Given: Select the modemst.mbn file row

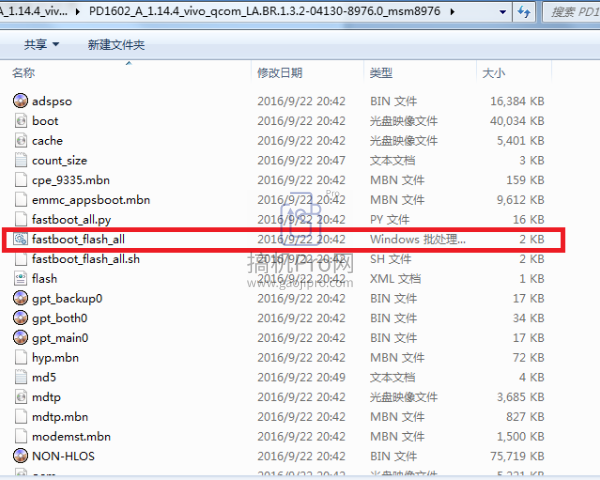Looking at the screenshot, I should pos(74,435).
